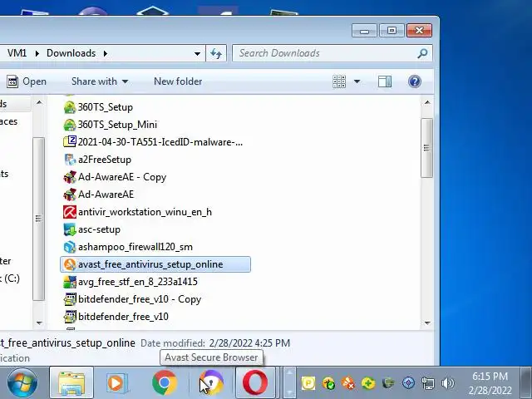The image size is (532, 399).
Task: Click the avg_free_stf_en_8_233a1415 icon
Action: coord(70,282)
